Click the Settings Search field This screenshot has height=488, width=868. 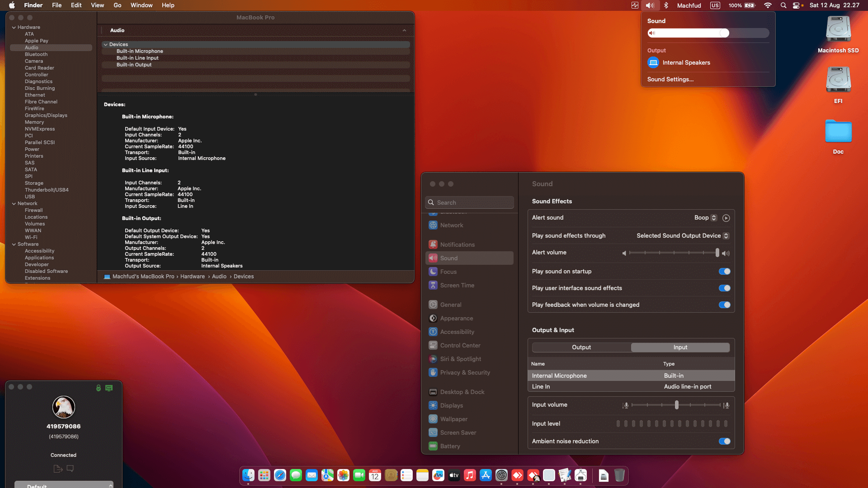[469, 202]
